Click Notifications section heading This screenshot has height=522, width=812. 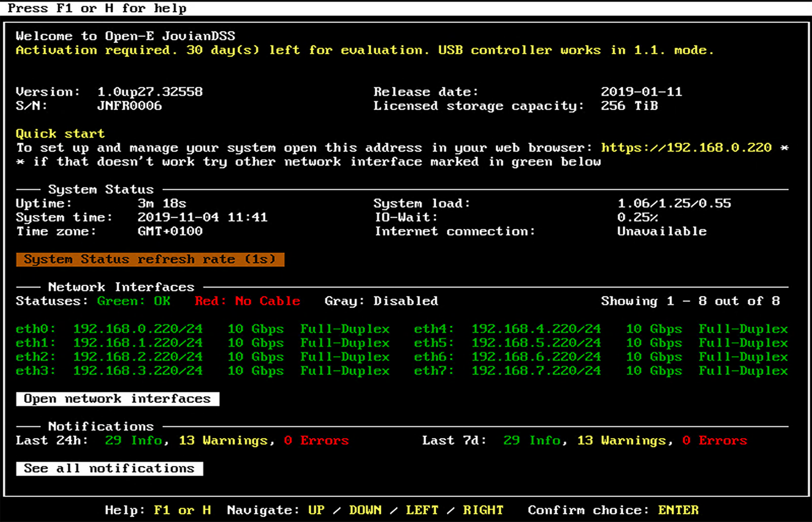tap(101, 426)
